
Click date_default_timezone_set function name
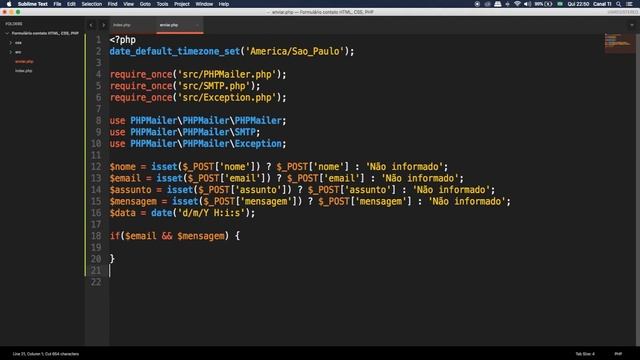click(x=175, y=51)
